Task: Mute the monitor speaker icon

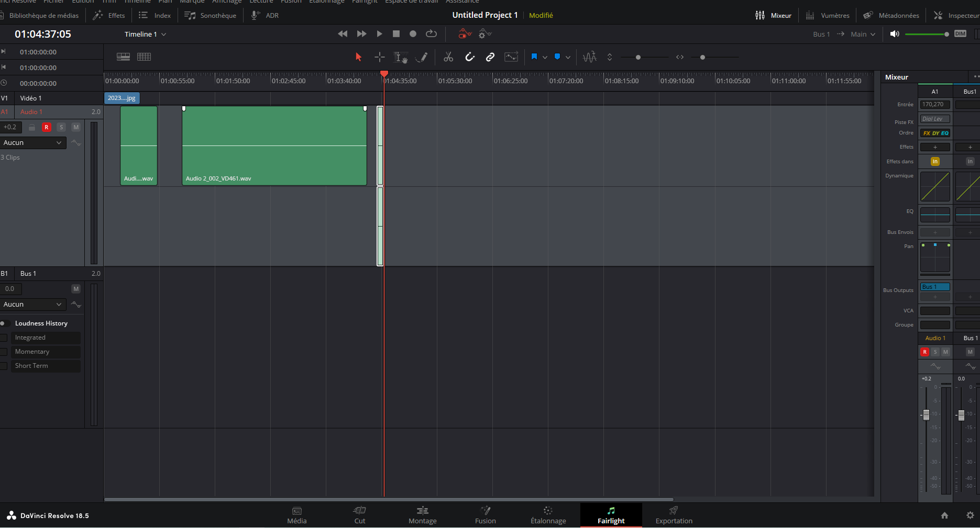Action: pyautogui.click(x=895, y=34)
